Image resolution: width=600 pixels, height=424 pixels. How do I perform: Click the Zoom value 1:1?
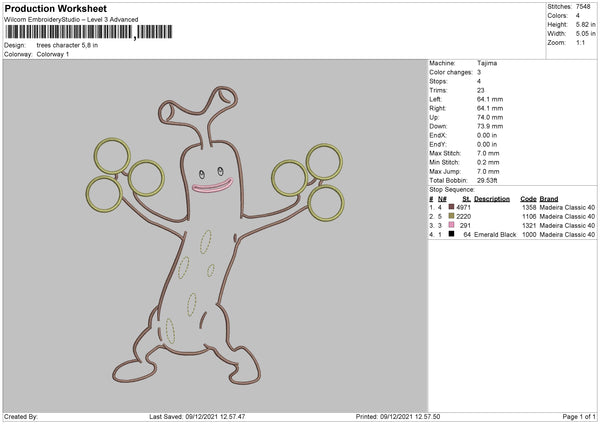click(580, 42)
